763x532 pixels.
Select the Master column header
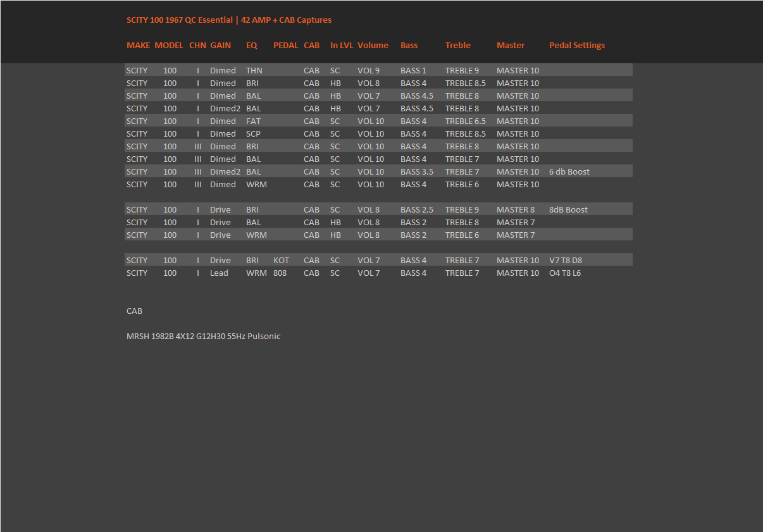click(511, 45)
